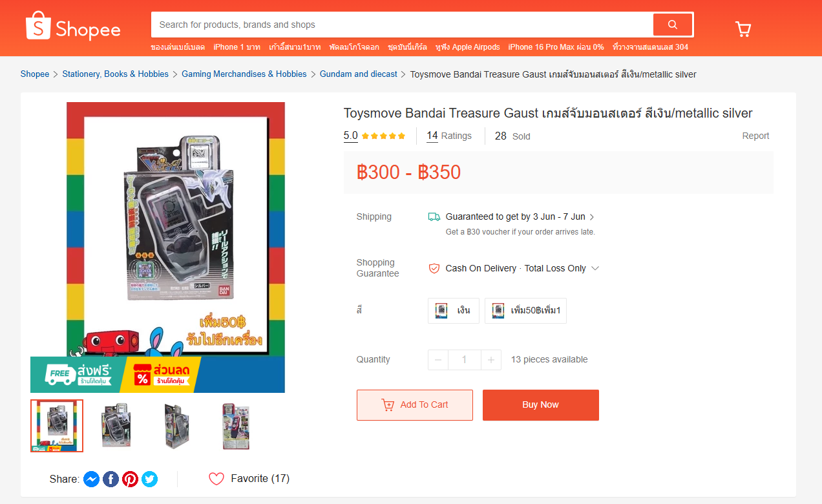Decrease quantity with minus button

[x=438, y=360]
